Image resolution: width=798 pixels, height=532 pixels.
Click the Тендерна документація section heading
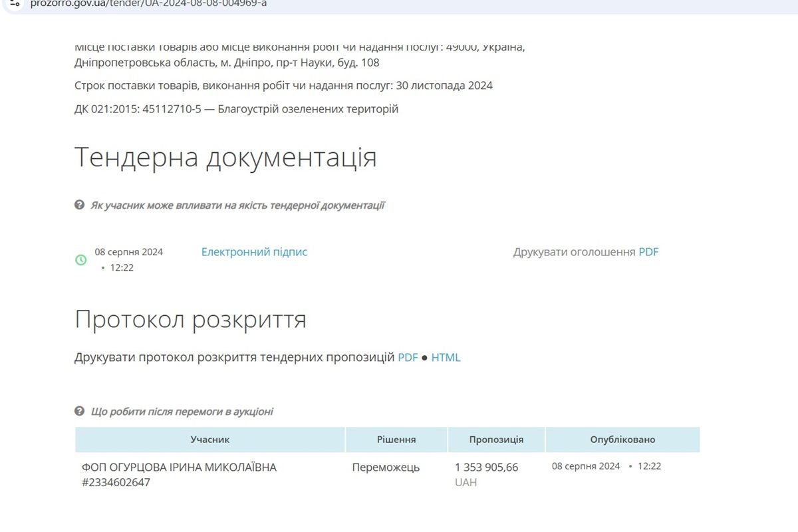click(226, 157)
